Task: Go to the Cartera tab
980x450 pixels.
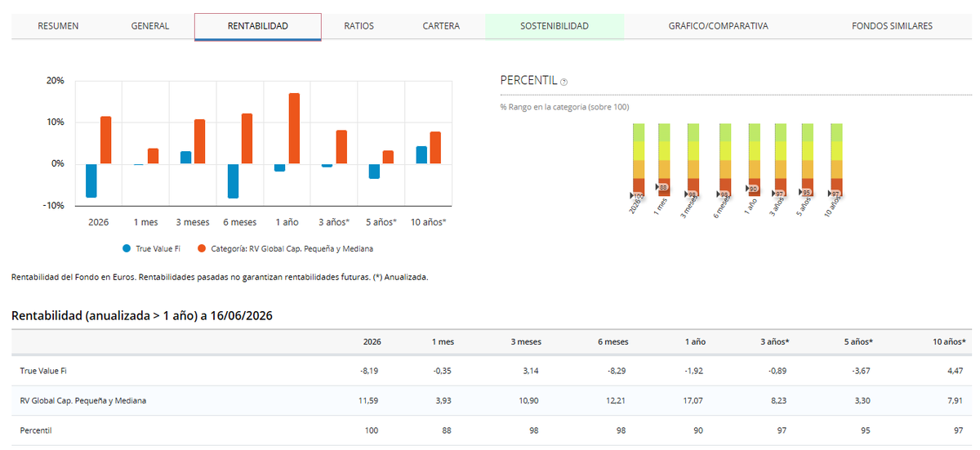Action: click(x=441, y=26)
